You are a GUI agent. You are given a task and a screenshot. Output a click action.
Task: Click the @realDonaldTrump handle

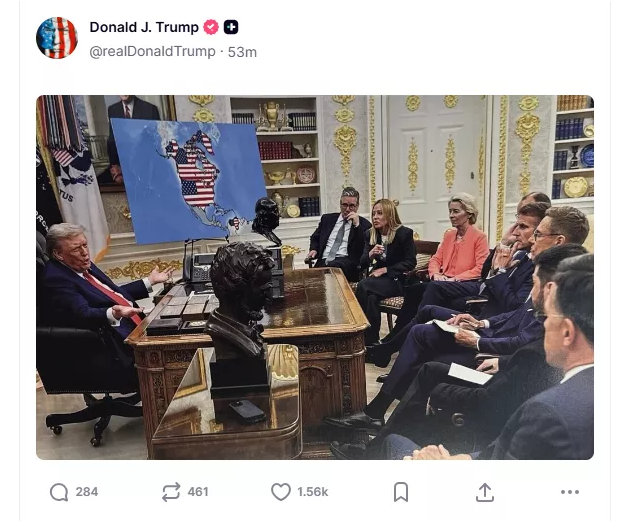point(152,51)
